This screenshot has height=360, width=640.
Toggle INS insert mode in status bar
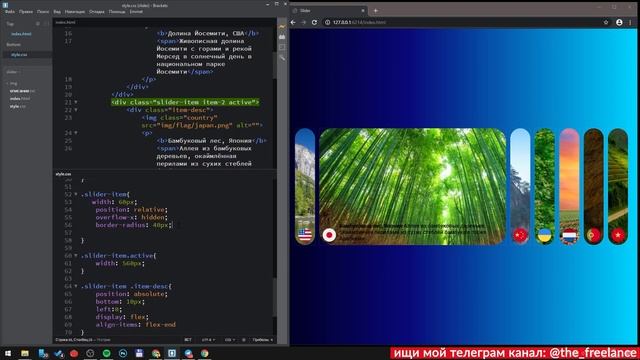click(x=188, y=340)
